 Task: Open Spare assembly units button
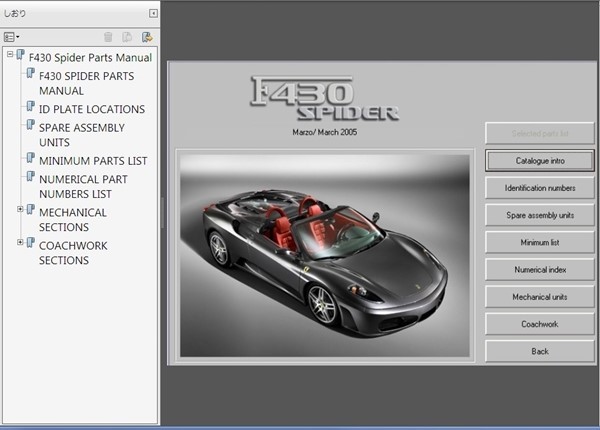tap(540, 215)
